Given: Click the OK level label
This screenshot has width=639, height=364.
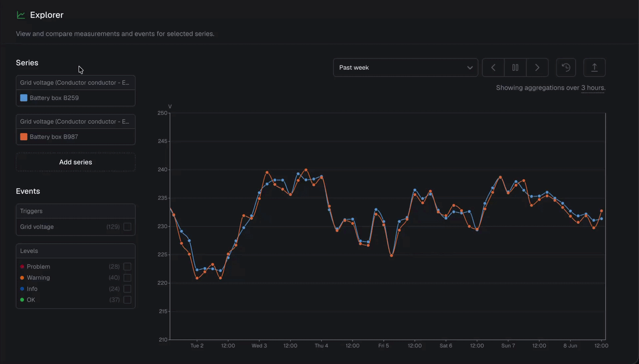Looking at the screenshot, I should click(x=31, y=300).
